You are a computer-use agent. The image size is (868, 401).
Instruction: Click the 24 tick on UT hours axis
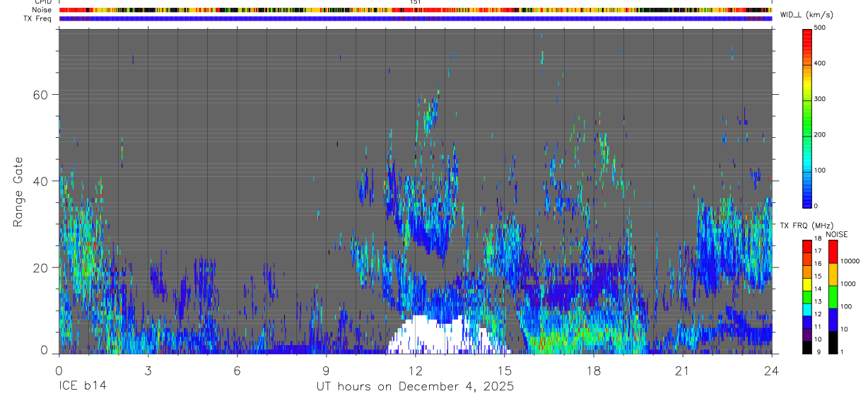772,371
